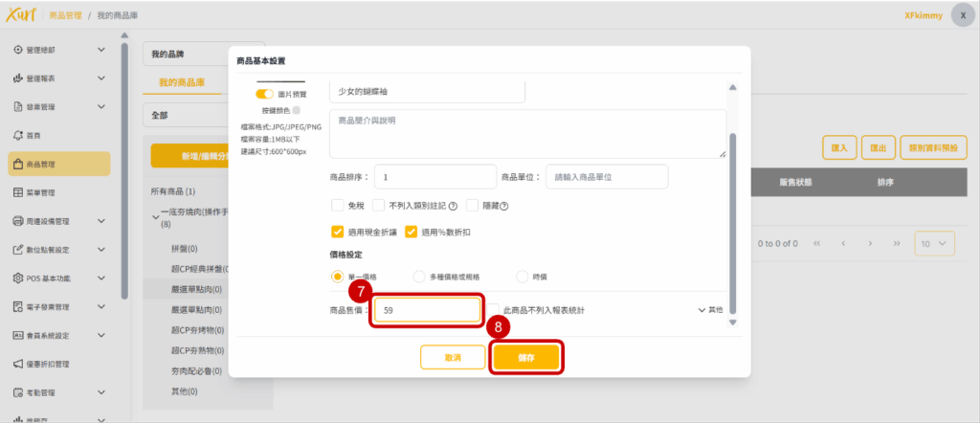Uncheck 適用現金折讓 checkbox
Screen dimensions: 980x423
pyautogui.click(x=337, y=232)
